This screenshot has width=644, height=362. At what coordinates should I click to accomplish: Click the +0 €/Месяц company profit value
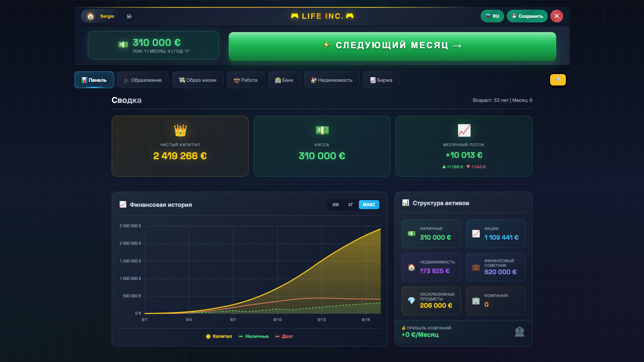[x=420, y=335]
